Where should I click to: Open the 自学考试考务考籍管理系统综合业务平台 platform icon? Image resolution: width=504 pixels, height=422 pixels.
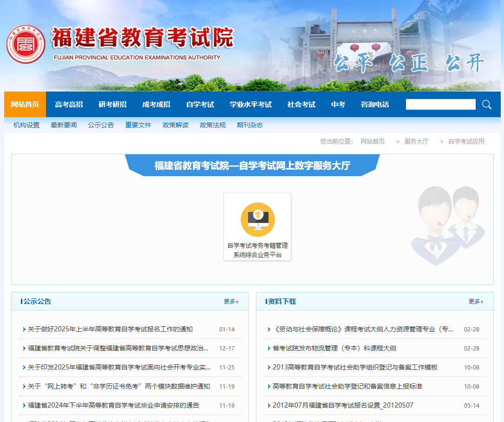coord(257,218)
